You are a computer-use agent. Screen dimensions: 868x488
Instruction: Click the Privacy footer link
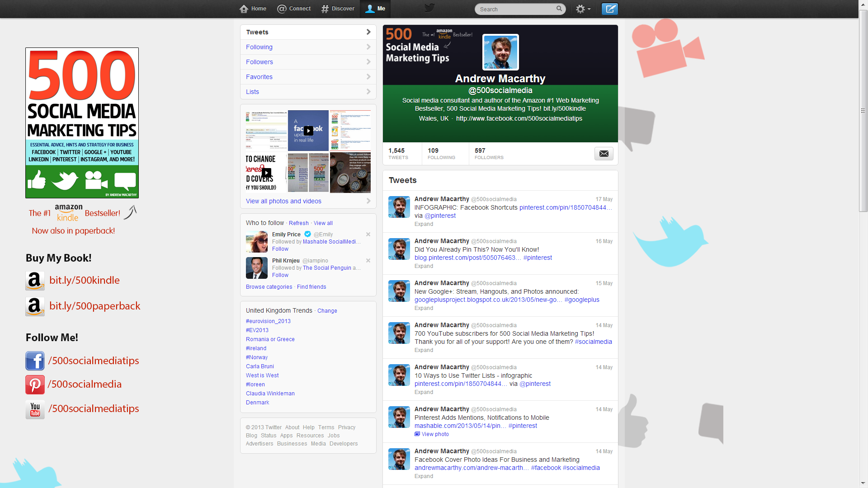click(347, 427)
